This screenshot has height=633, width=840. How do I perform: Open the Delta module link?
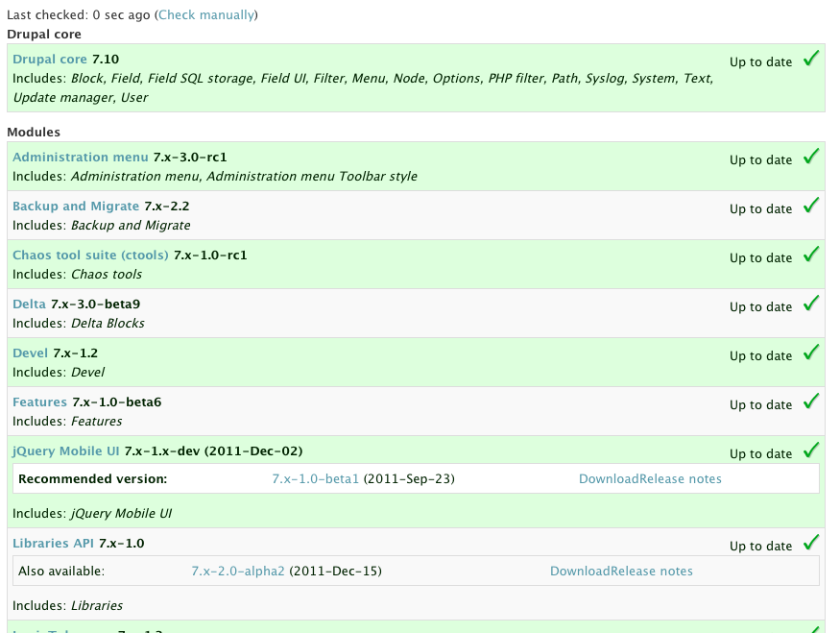pos(30,304)
